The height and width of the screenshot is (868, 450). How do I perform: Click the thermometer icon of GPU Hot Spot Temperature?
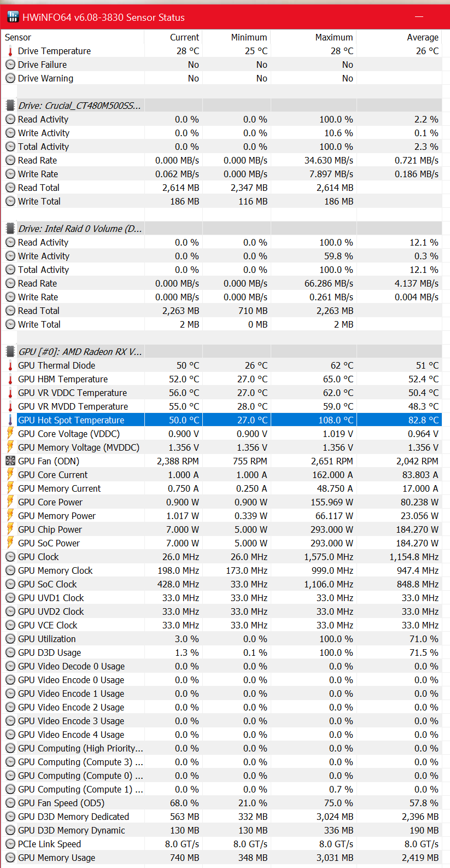(10, 420)
